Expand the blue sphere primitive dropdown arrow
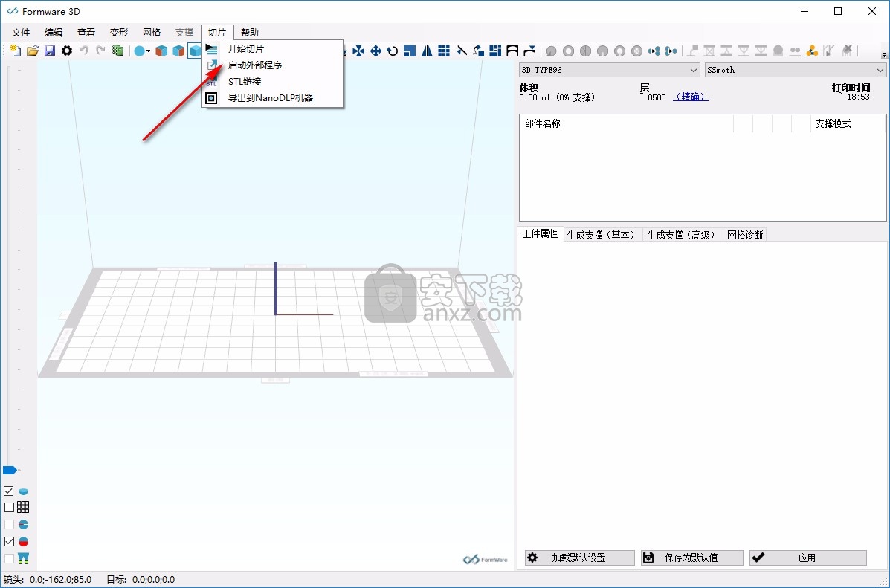This screenshot has height=588, width=890. tap(148, 51)
